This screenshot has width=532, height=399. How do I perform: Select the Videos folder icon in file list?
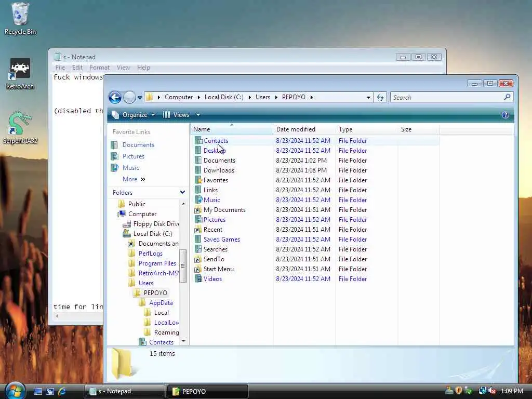(198, 278)
